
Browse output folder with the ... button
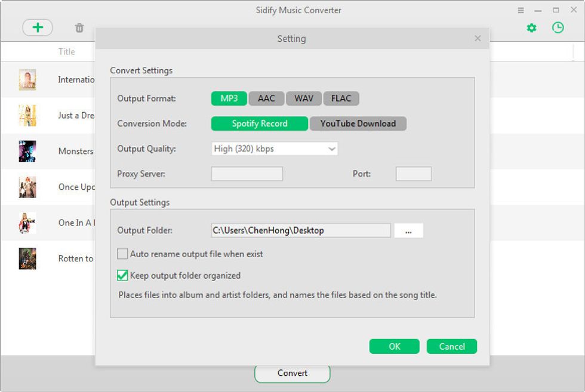coord(408,230)
